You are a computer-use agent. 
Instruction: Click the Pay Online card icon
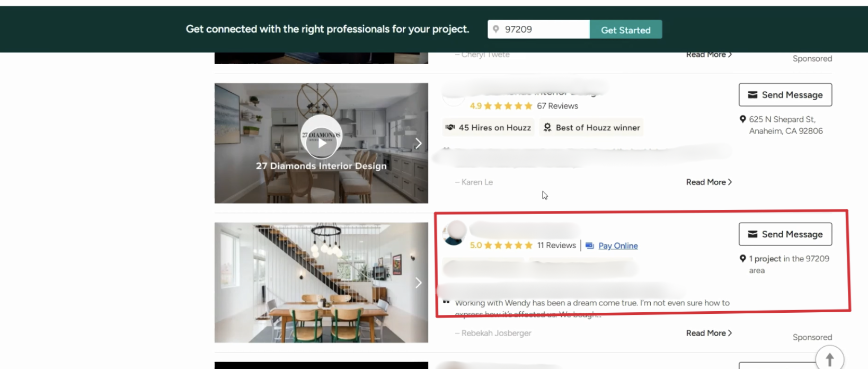[590, 245]
